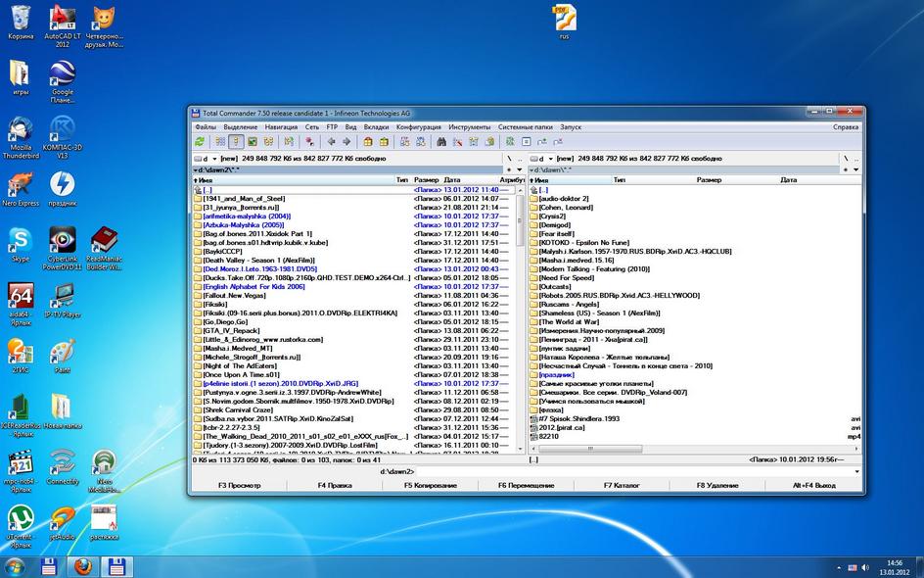The height and width of the screenshot is (578, 924).
Task: Click the Forward arrow in Total Commander toolbar
Action: 346,141
